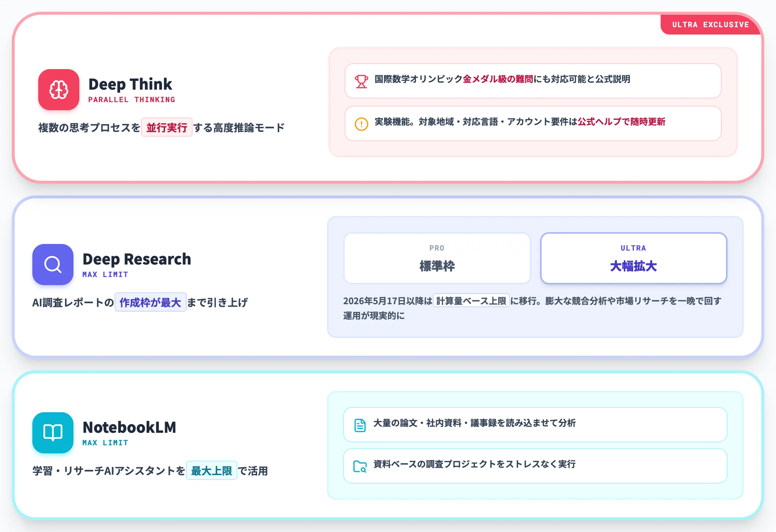Click the 実験機能 notice row

pos(533,123)
